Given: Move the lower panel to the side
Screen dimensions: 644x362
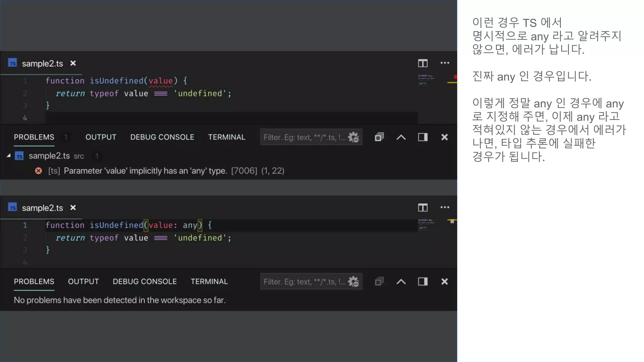Looking at the screenshot, I should pyautogui.click(x=423, y=281).
